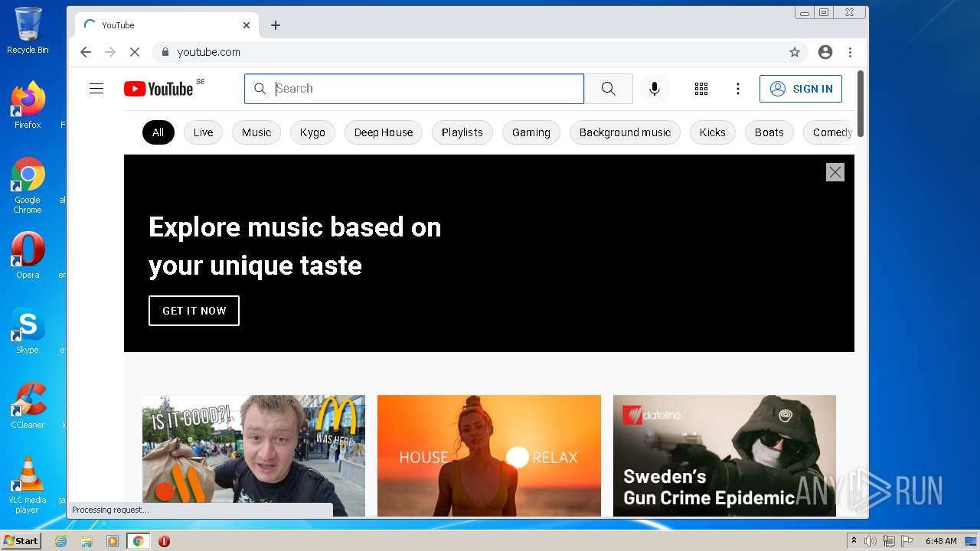Open a new Chrome tab

(x=276, y=25)
